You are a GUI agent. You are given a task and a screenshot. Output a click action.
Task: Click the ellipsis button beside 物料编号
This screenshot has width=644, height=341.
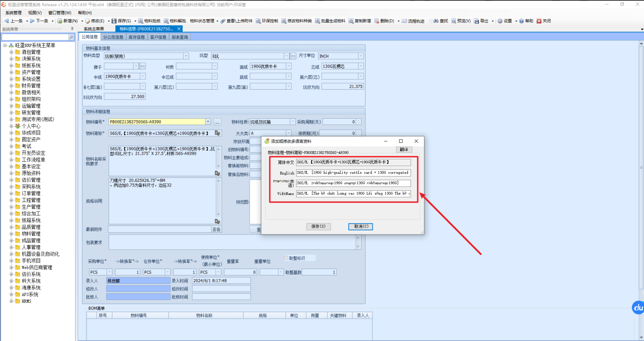(x=218, y=122)
